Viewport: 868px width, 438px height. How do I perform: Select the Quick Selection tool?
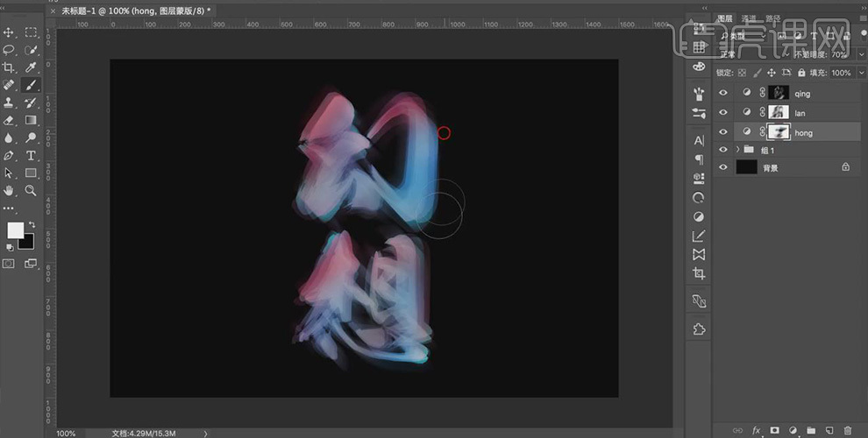[x=31, y=50]
